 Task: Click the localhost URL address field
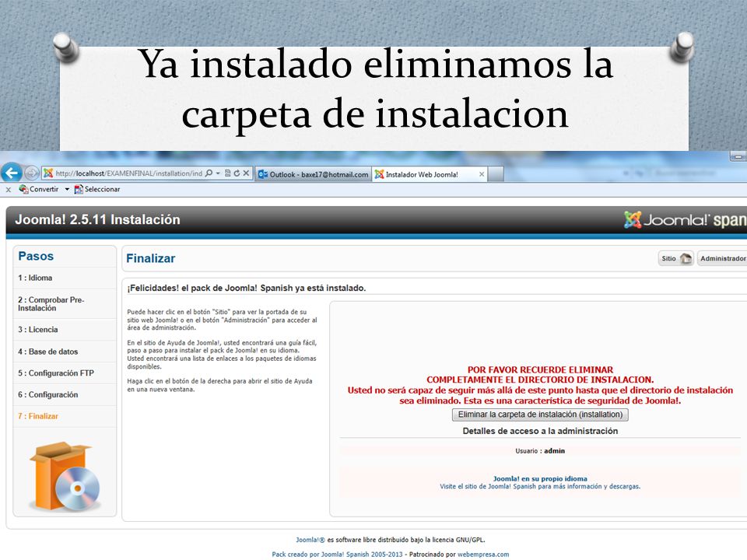click(128, 173)
